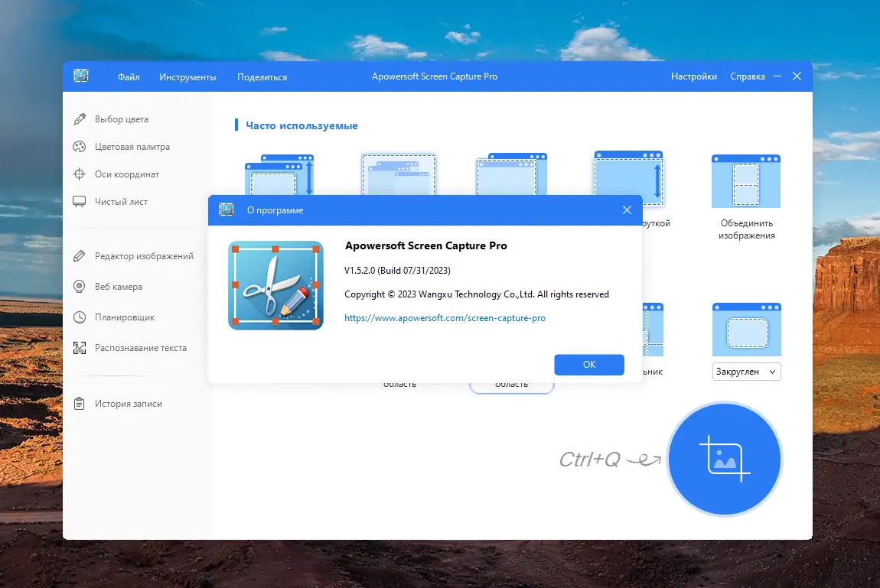The image size is (880, 588).
Task: Click the История записи label
Action: tap(128, 403)
